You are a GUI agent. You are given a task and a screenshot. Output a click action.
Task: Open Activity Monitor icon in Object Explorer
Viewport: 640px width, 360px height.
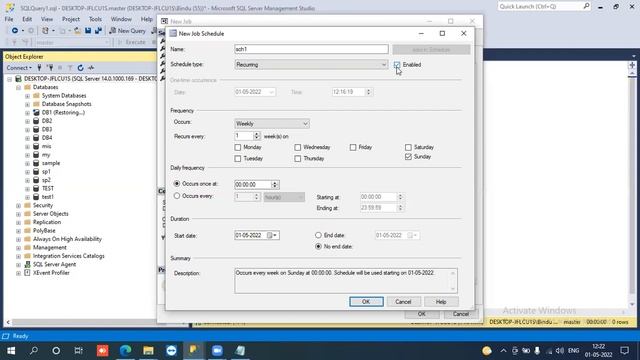(91, 68)
